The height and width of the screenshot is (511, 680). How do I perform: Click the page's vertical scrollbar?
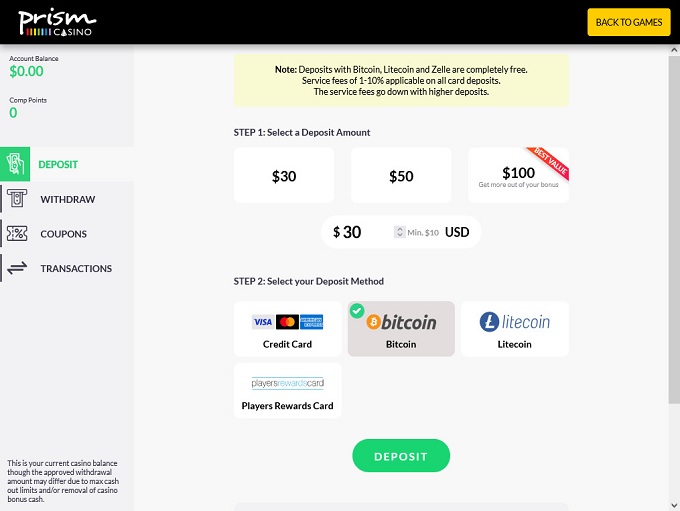pyautogui.click(x=673, y=250)
